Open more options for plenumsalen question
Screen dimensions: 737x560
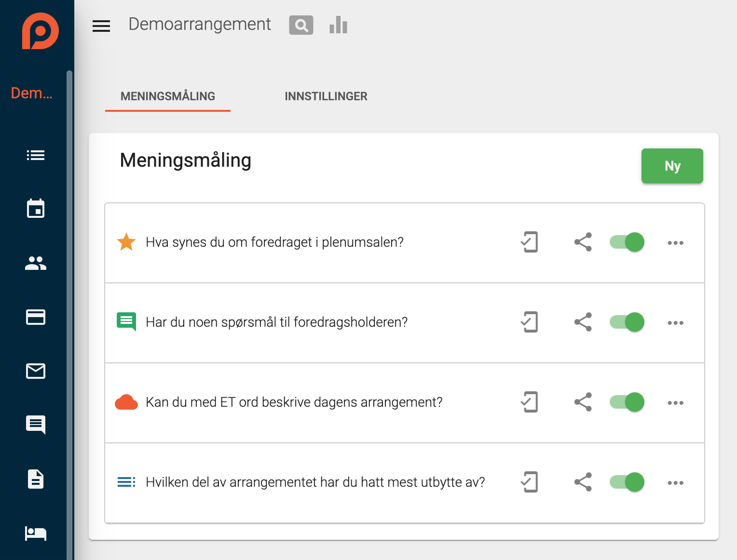coord(675,243)
